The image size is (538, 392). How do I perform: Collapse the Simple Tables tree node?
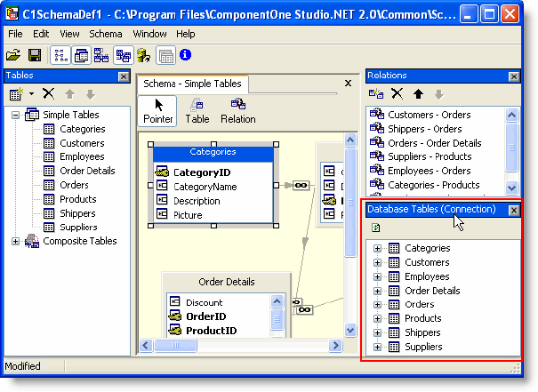[x=15, y=115]
